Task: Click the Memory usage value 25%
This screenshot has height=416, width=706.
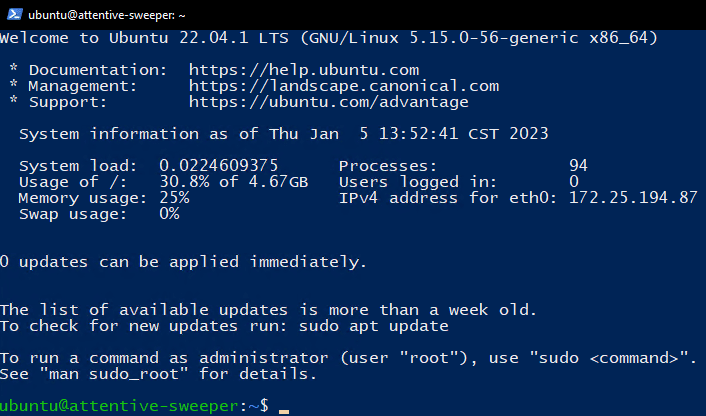Action: [174, 198]
